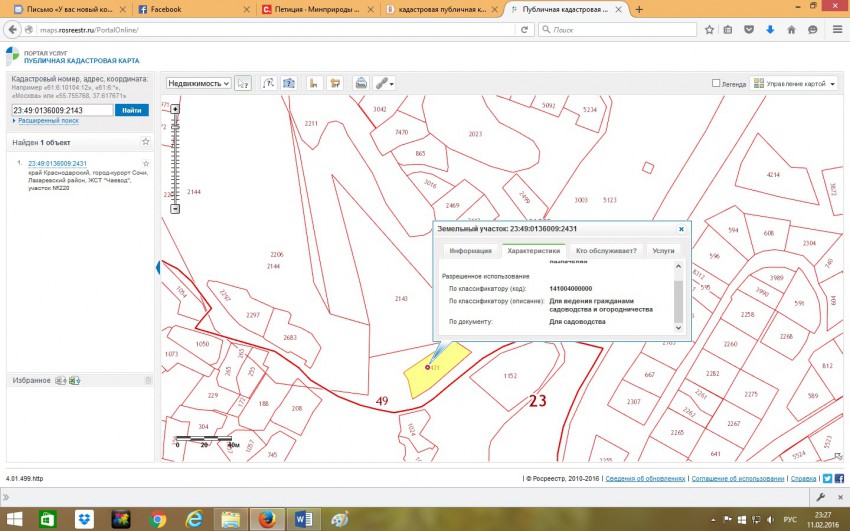The image size is (850, 531).
Task: Click the cadastral number input field
Action: (x=61, y=110)
